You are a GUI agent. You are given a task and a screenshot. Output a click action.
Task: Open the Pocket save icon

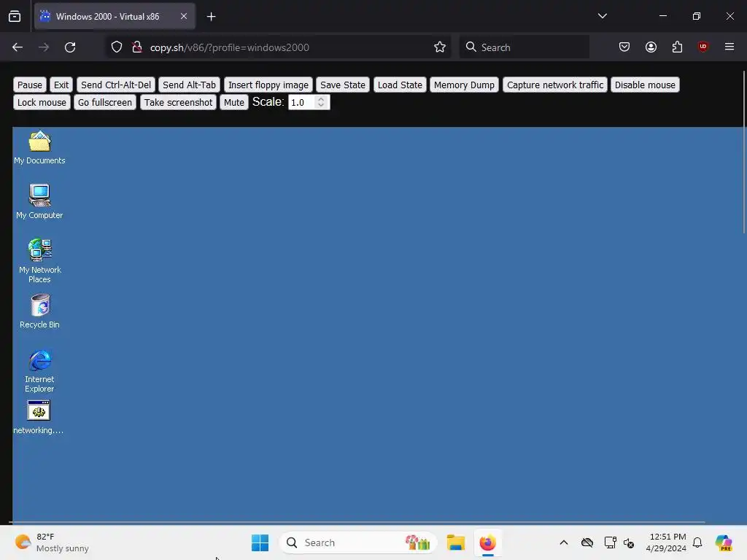click(x=624, y=47)
